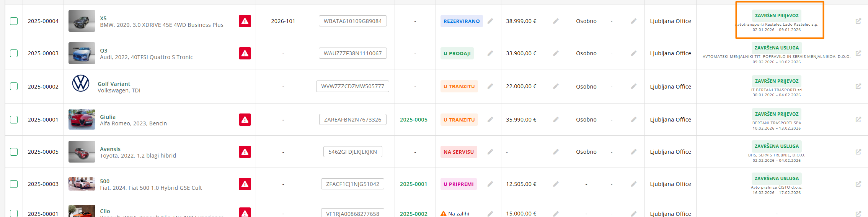Image resolution: width=868 pixels, height=217 pixels.
Task: Click the red warning icon on the BMW X5 row
Action: [x=245, y=21]
